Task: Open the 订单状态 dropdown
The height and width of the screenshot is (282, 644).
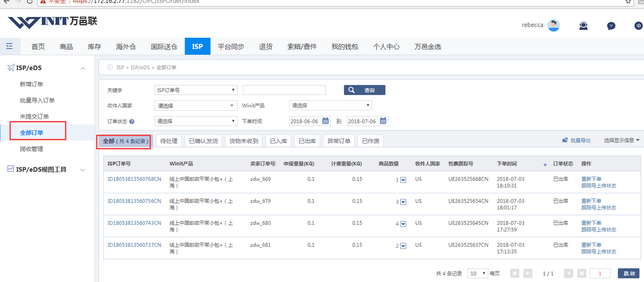Action: tap(196, 121)
